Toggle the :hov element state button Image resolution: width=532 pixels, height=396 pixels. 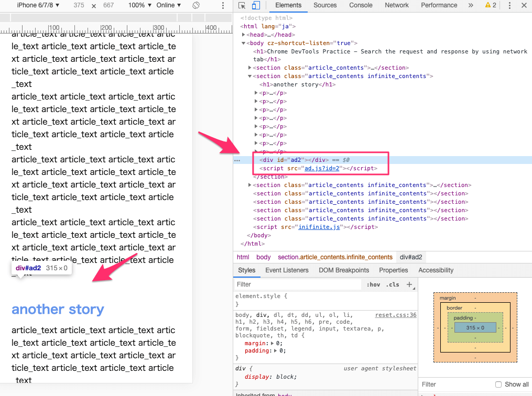pos(374,284)
